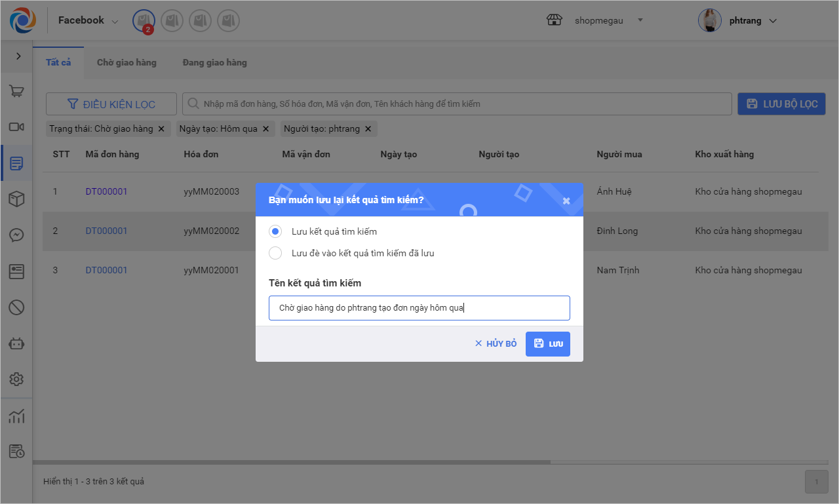The image size is (839, 504).
Task: Open the chatbot robot sidebar icon
Action: tap(17, 343)
